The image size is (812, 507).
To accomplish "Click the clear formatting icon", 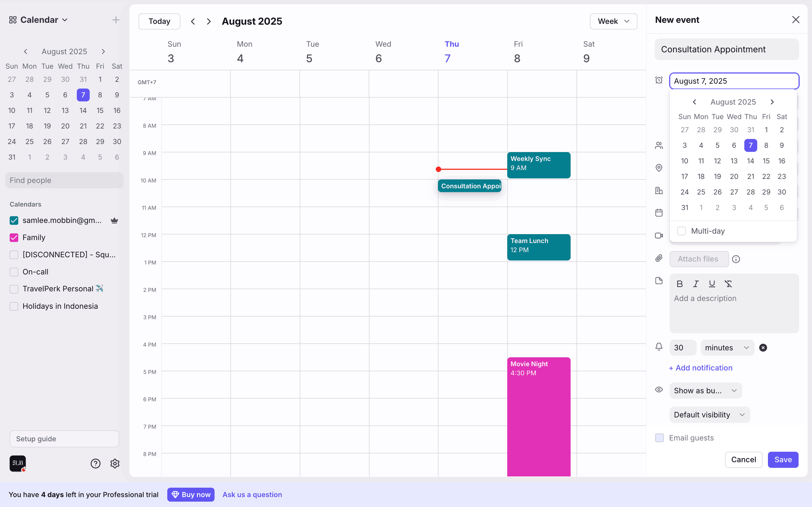I will point(728,284).
